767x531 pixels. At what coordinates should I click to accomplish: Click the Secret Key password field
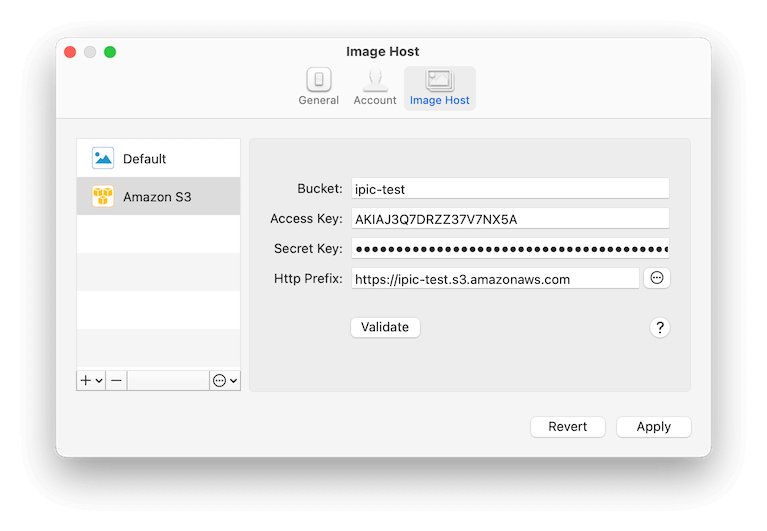510,249
